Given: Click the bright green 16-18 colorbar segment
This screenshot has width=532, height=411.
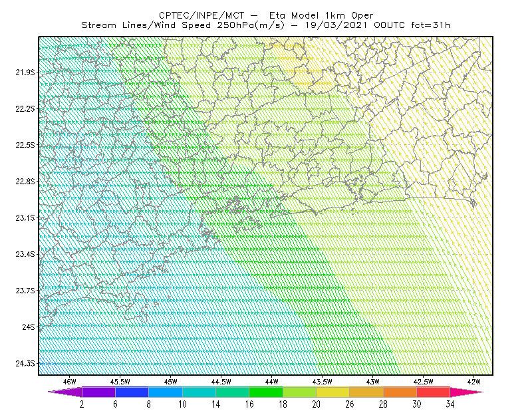Looking at the screenshot, I should [x=265, y=392].
